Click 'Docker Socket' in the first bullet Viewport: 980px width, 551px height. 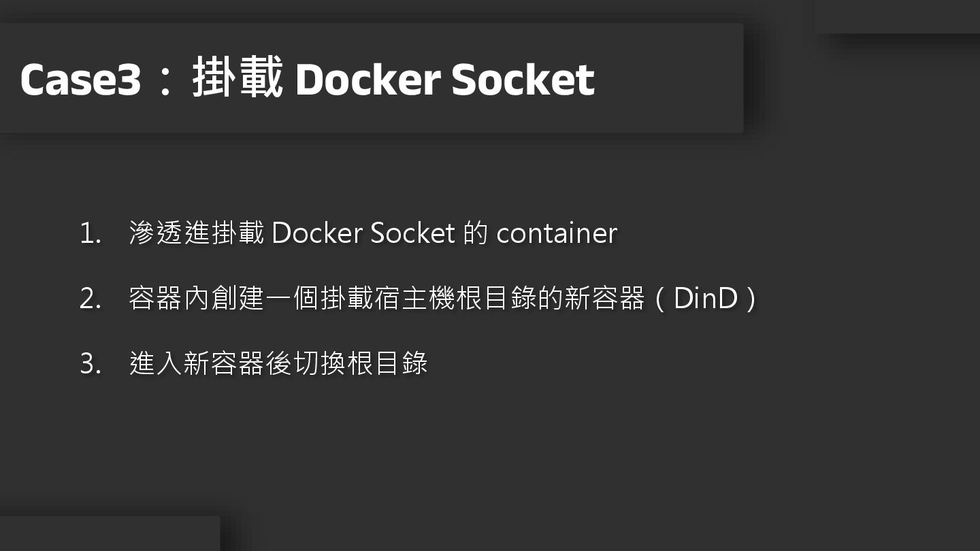tap(363, 233)
